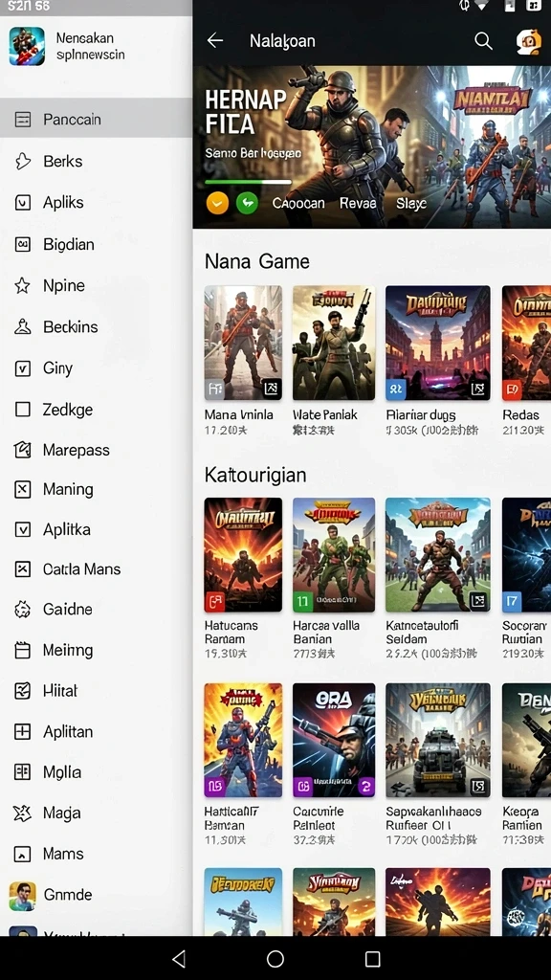
Task: Click the app icon next to Nensakan
Action: (27, 46)
